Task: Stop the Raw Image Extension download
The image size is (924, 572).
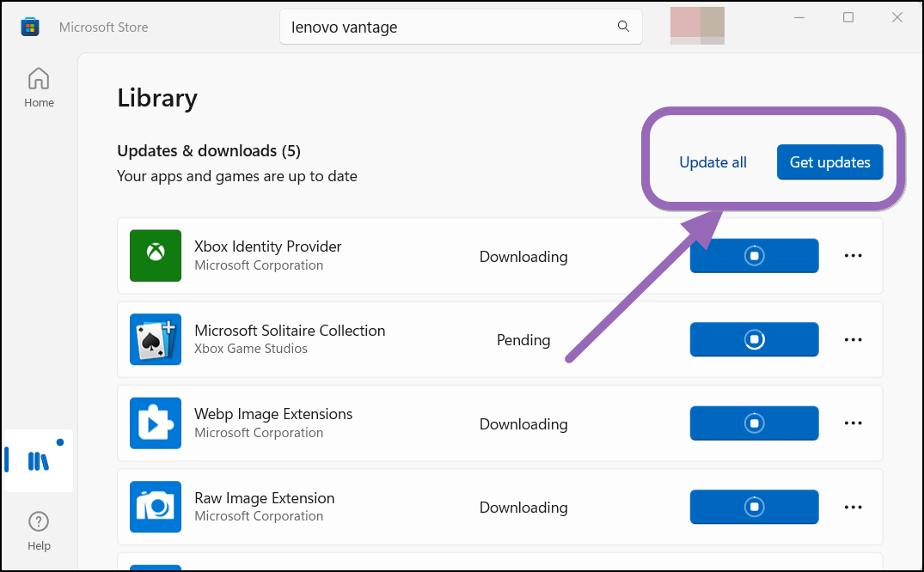Action: tap(754, 507)
